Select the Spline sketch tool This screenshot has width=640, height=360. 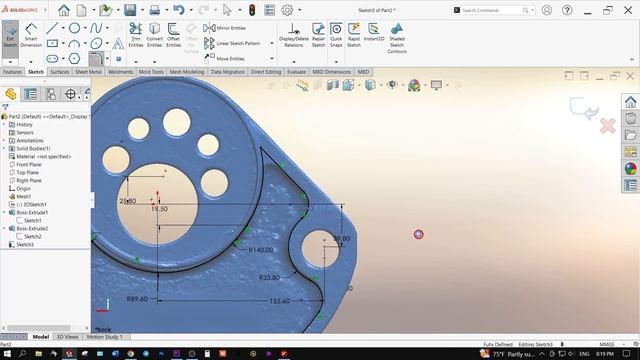[96, 28]
